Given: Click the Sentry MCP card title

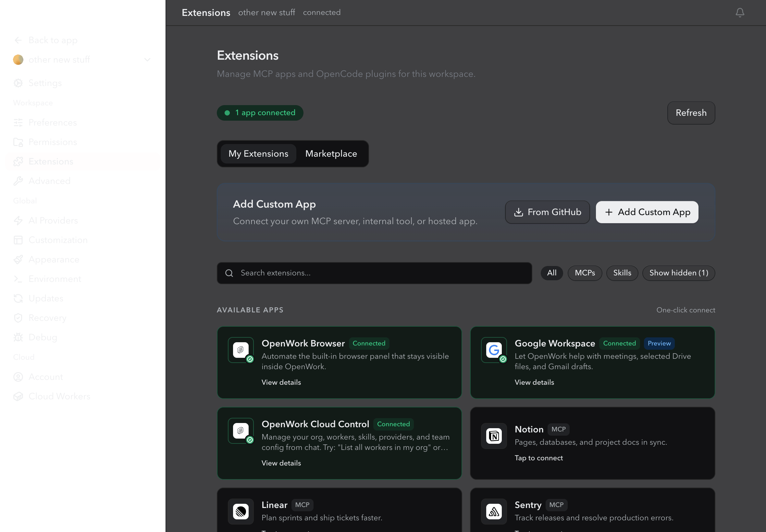Looking at the screenshot, I should [x=528, y=505].
